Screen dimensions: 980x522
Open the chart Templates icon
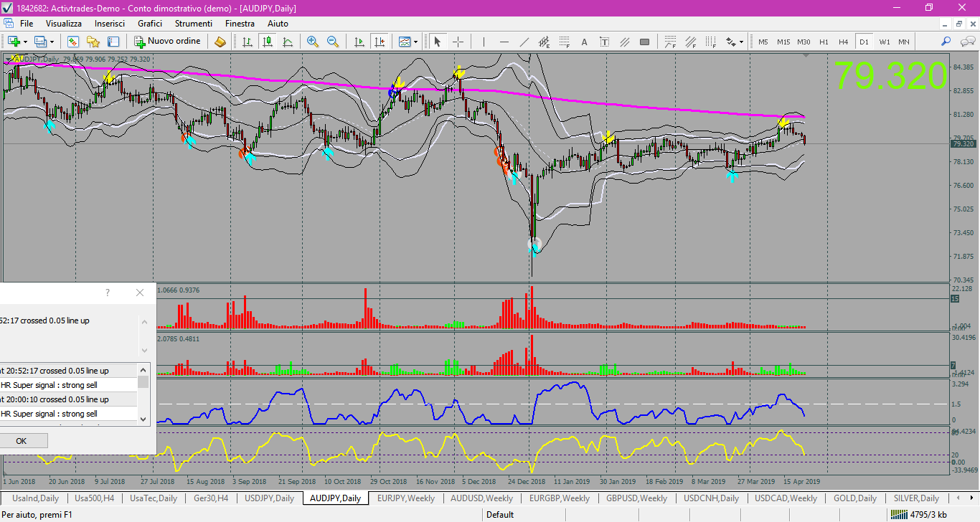(405, 42)
